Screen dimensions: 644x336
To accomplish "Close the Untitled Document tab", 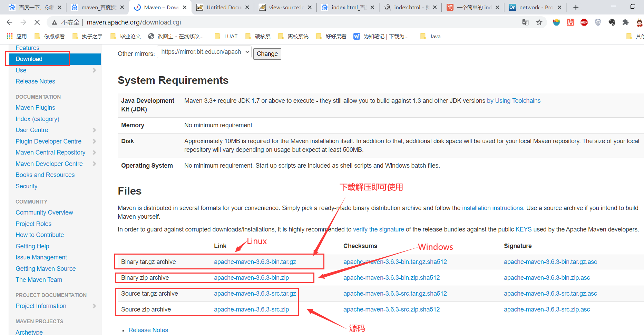I will 247,7.
